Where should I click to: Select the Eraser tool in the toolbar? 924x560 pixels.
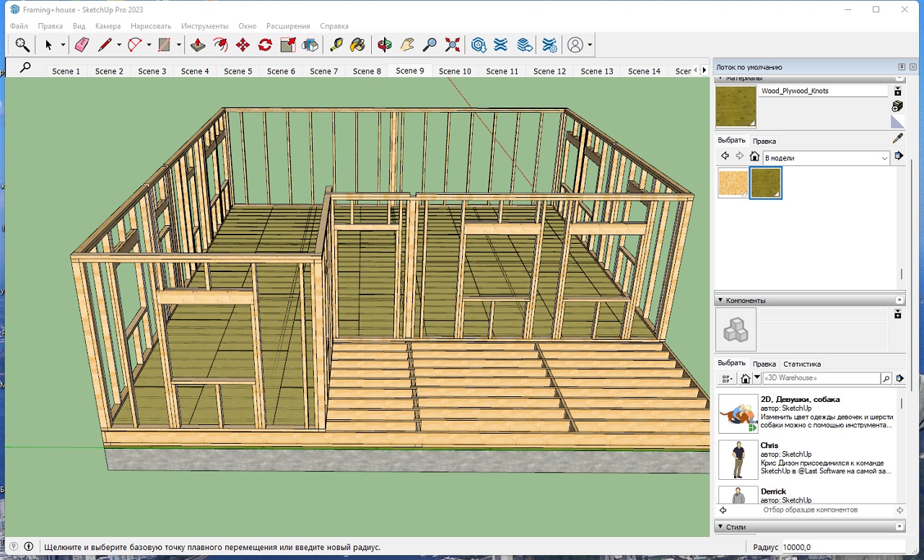pyautogui.click(x=82, y=45)
